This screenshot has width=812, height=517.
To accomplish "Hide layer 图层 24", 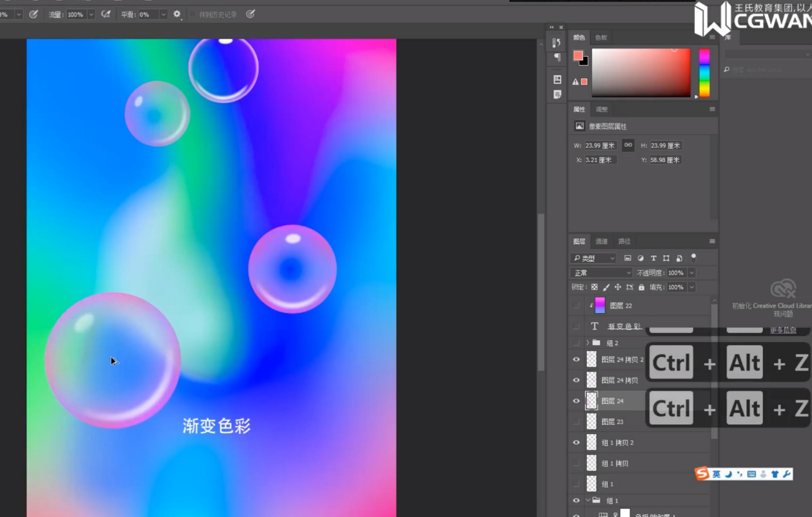I will (x=576, y=401).
